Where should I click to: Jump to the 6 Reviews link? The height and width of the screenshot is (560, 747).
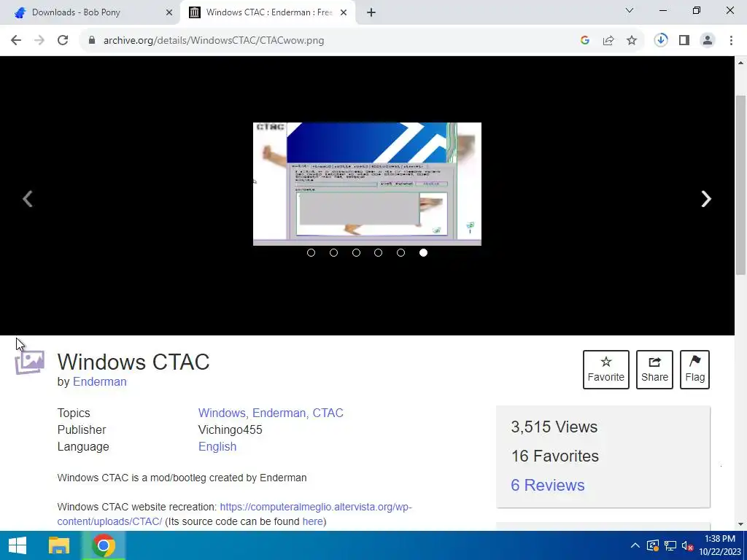pos(547,485)
